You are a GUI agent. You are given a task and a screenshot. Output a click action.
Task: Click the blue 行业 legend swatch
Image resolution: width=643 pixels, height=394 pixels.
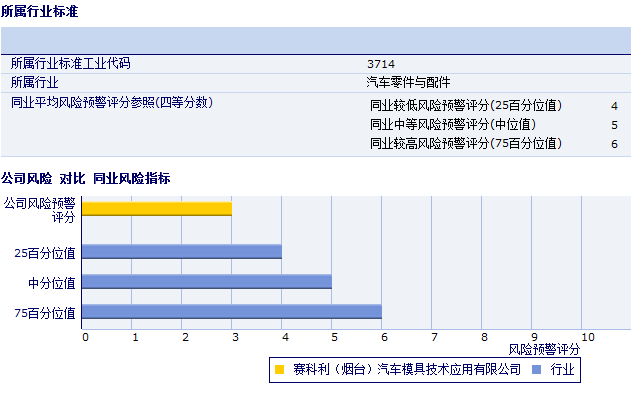[x=536, y=369]
